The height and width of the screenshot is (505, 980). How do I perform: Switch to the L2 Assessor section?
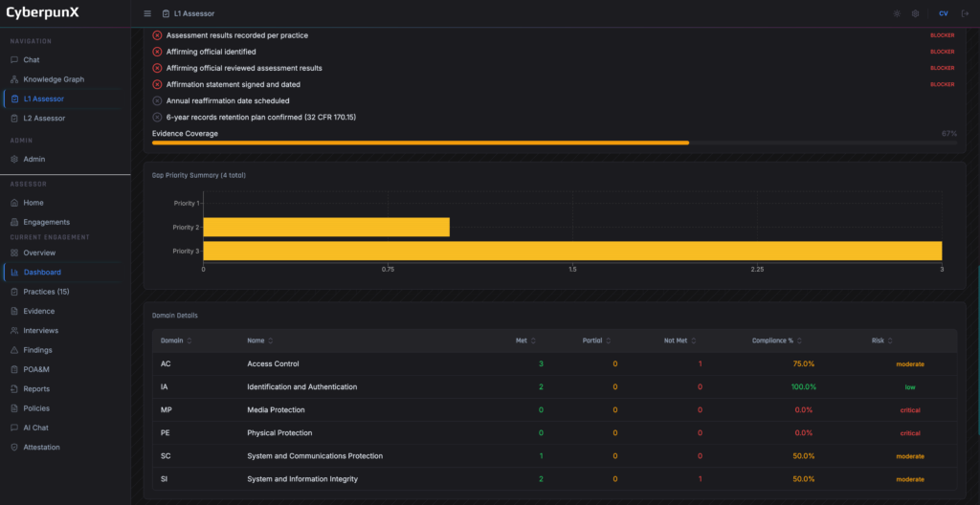point(44,119)
